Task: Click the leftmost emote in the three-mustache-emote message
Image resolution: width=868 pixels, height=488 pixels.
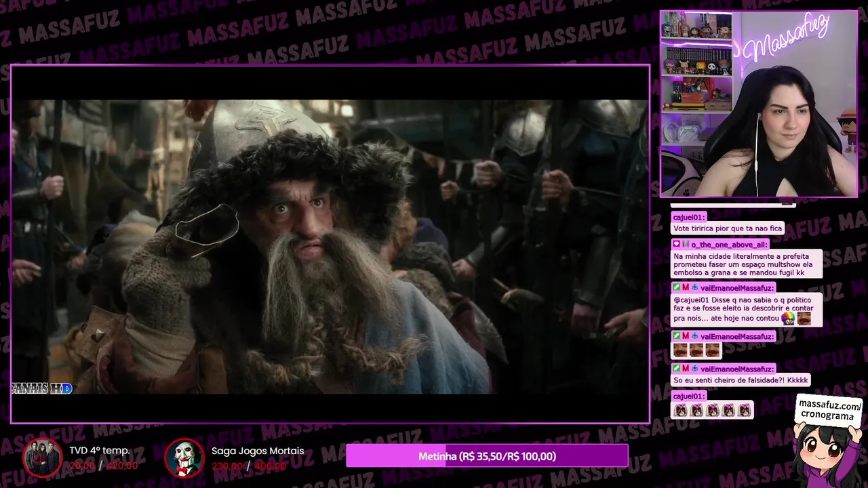Action: coord(680,350)
